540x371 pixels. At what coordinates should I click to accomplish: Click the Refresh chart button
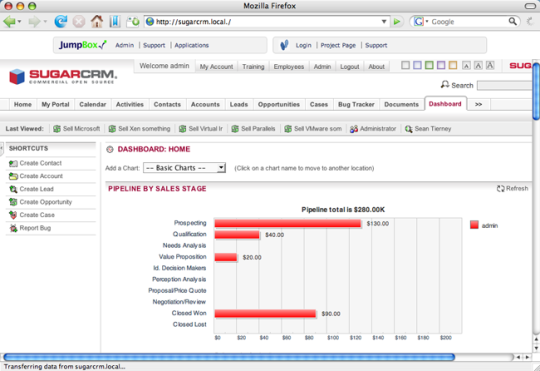[x=512, y=188]
